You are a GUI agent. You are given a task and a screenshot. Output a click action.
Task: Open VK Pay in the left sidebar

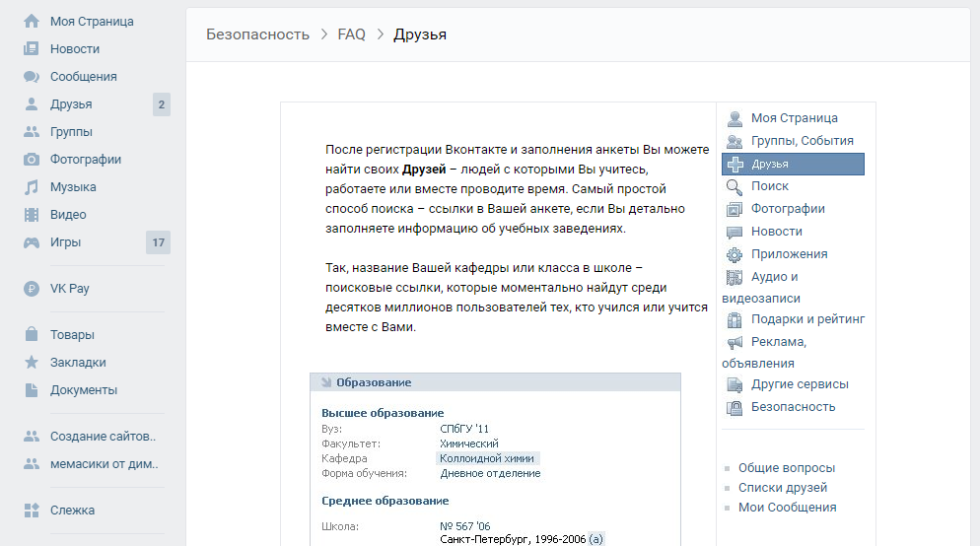(x=70, y=288)
